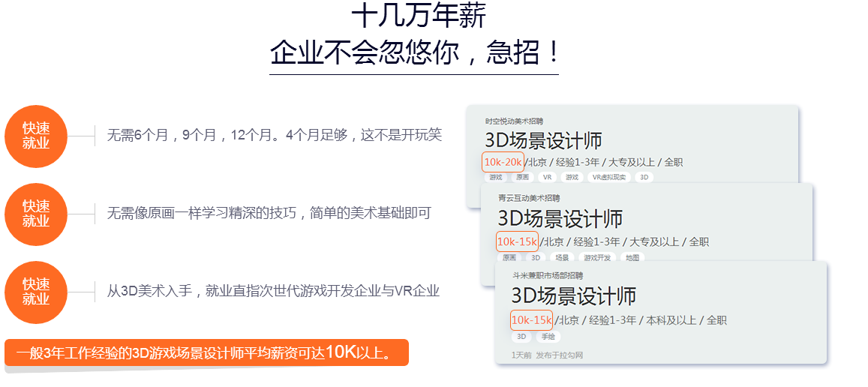The image size is (868, 387).
Task: Click the 快速就业 circle next to 无需像原画一样 line
Action: [x=36, y=214]
